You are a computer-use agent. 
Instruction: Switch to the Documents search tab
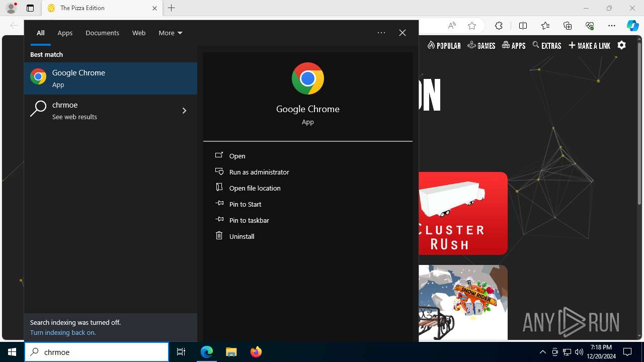pyautogui.click(x=102, y=33)
